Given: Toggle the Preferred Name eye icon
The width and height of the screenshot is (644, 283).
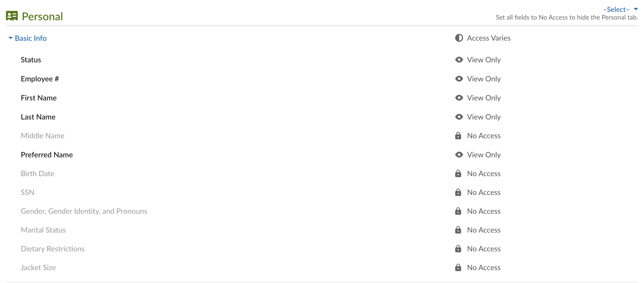Looking at the screenshot, I should (x=459, y=155).
